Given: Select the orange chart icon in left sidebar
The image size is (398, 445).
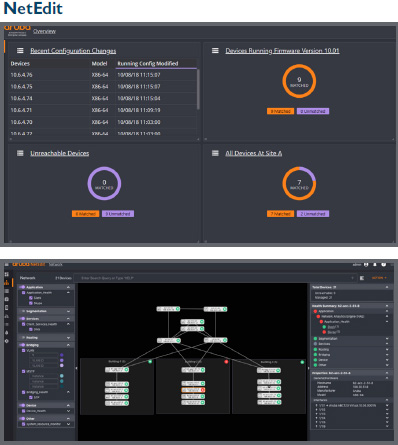Looking at the screenshot, I should 7,282.
